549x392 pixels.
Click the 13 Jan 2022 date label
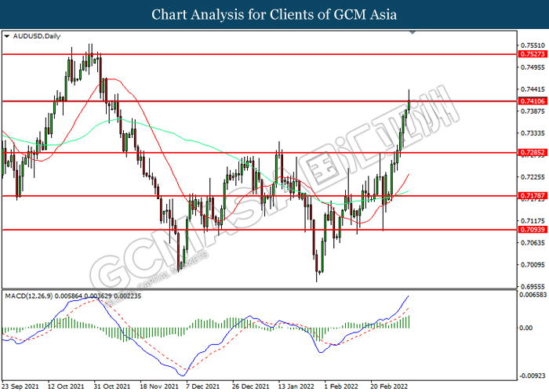pos(296,387)
